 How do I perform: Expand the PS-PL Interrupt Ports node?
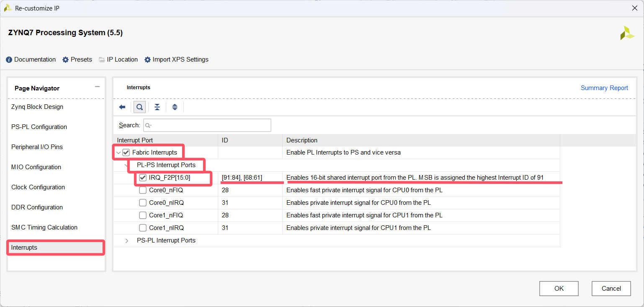click(x=127, y=240)
